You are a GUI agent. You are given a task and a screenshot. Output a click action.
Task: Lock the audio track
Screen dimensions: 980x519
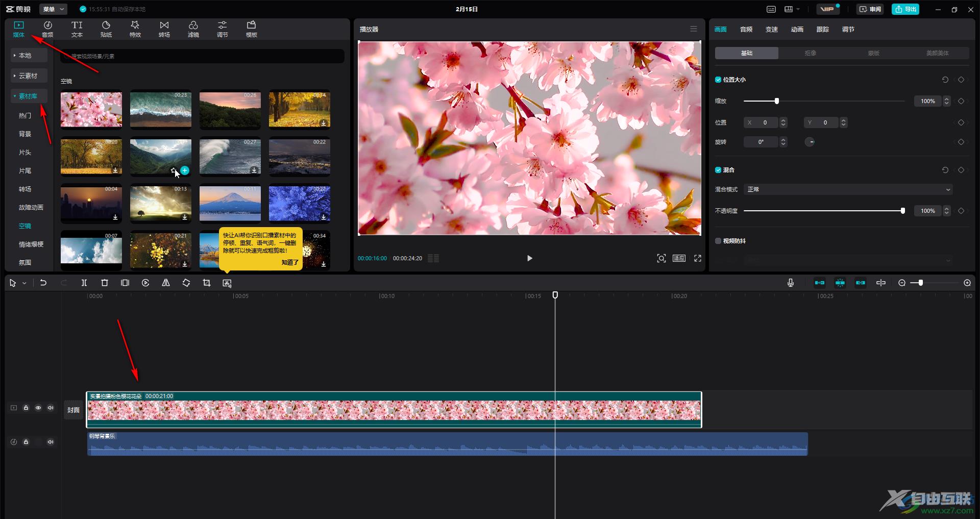point(26,442)
